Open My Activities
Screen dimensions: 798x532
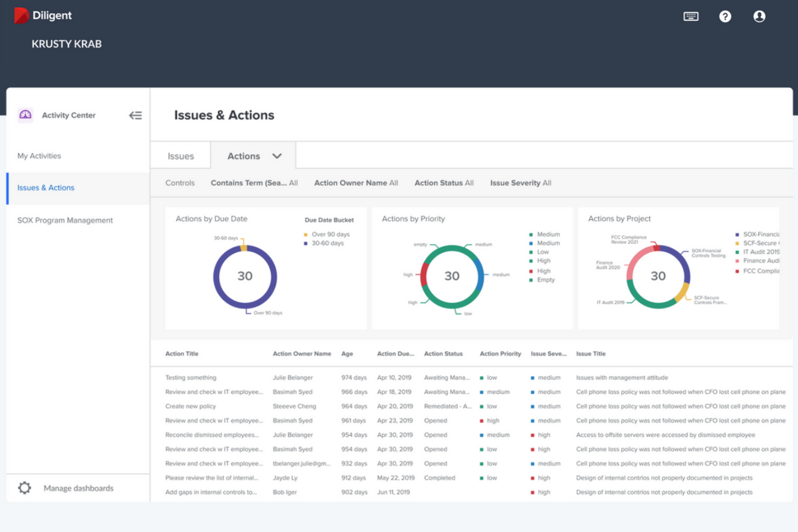[39, 156]
